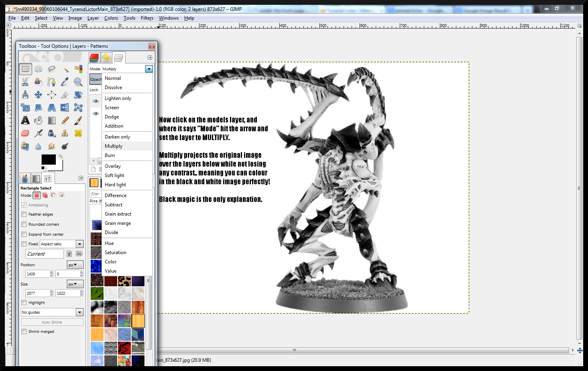Image resolution: width=588 pixels, height=371 pixels.
Task: Enable the Feather edges checkbox
Action: (x=24, y=214)
